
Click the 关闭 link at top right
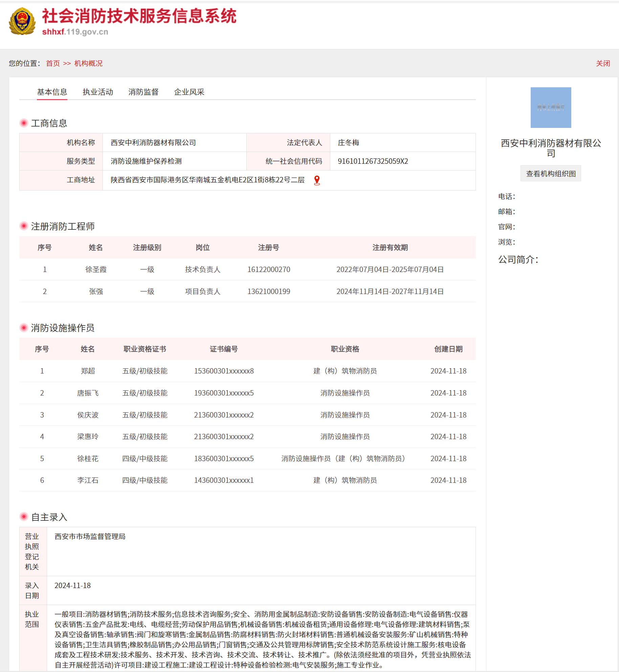tap(603, 63)
